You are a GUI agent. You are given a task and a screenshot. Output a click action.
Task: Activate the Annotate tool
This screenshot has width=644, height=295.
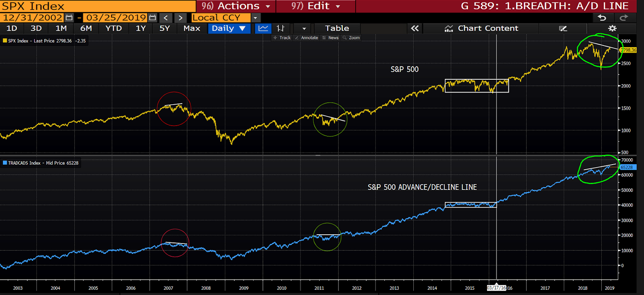pos(306,38)
